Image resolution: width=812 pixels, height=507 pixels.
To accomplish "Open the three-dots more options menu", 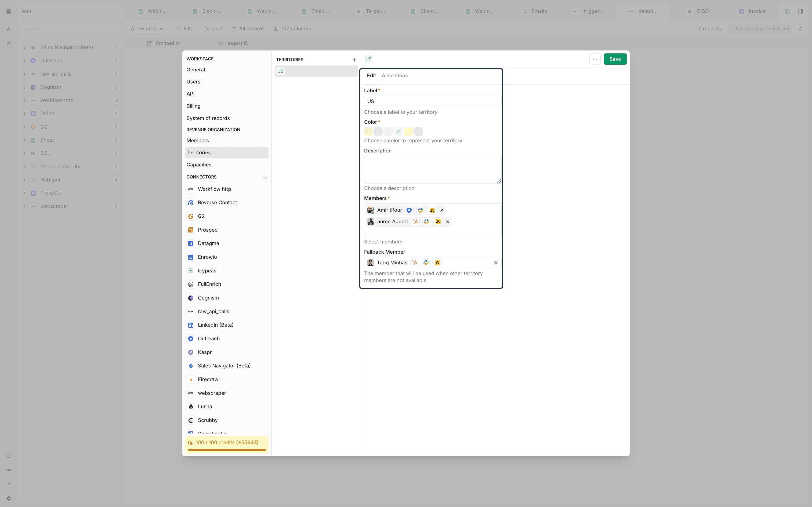I will 595,59.
